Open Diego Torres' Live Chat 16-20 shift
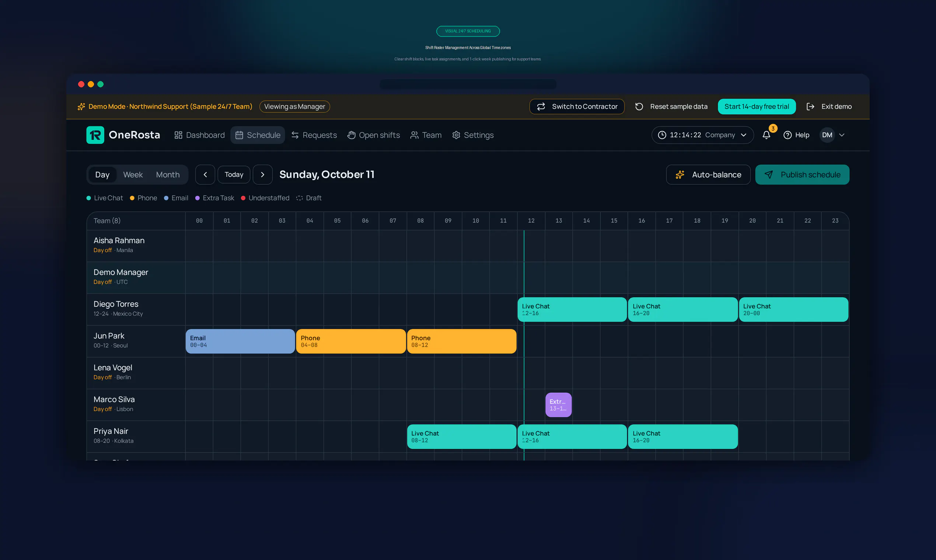The height and width of the screenshot is (560, 936). coord(682,309)
